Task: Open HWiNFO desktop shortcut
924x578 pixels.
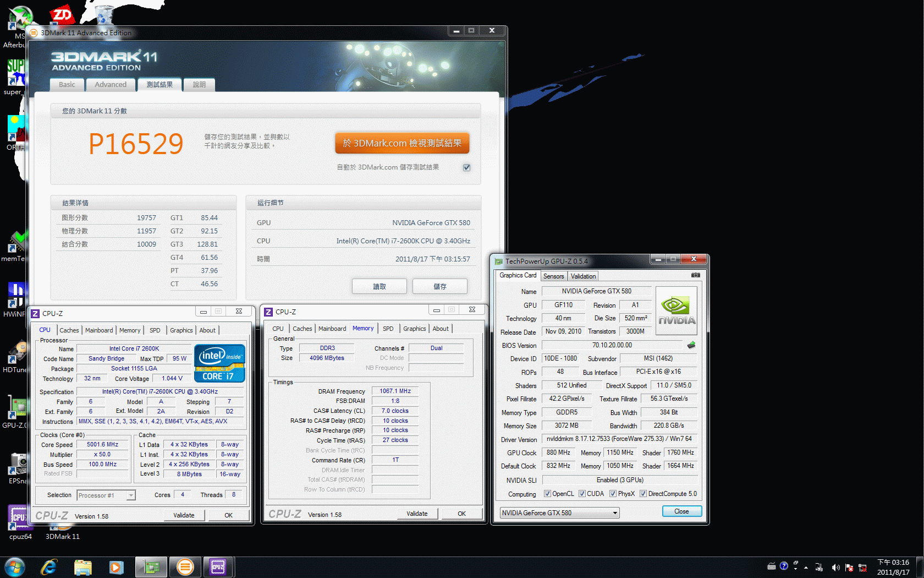Action: (x=15, y=300)
